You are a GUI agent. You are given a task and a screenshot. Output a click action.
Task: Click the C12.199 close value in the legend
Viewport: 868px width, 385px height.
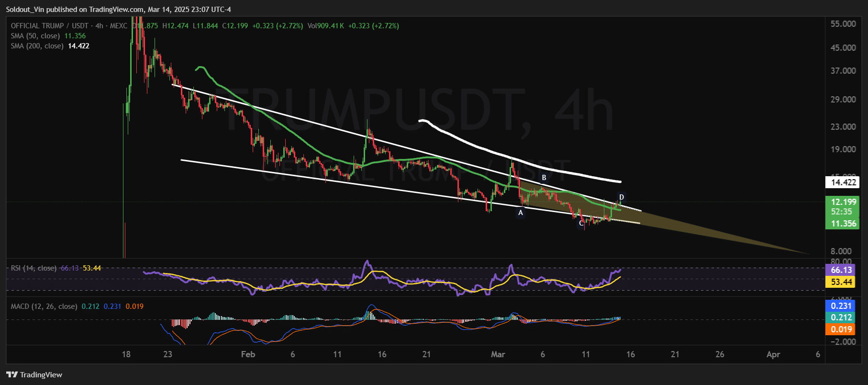click(x=235, y=26)
